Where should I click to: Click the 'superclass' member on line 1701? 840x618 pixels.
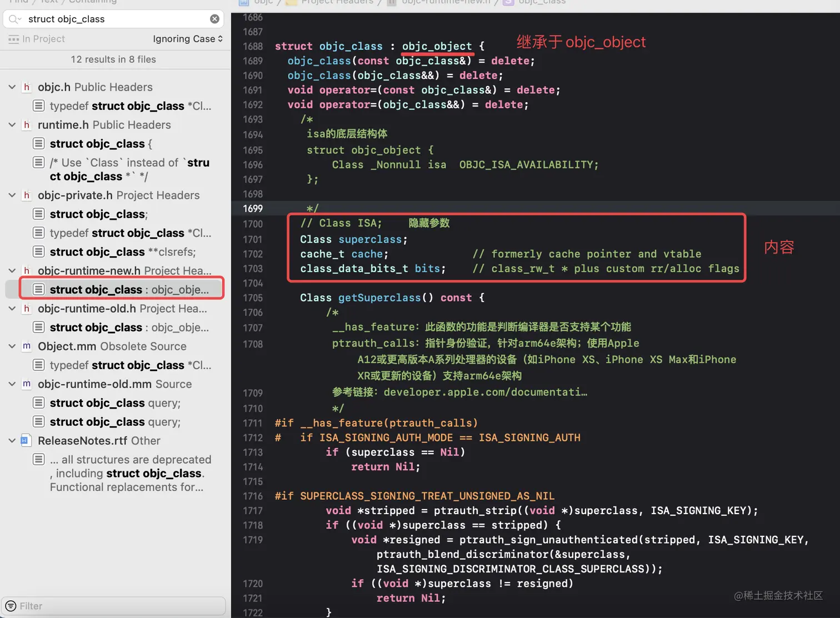pos(370,239)
